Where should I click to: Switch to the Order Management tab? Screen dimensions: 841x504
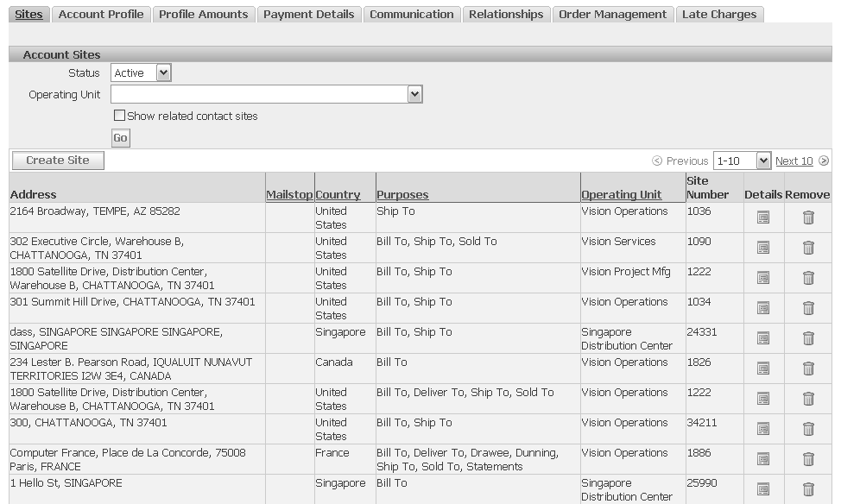[x=612, y=15]
